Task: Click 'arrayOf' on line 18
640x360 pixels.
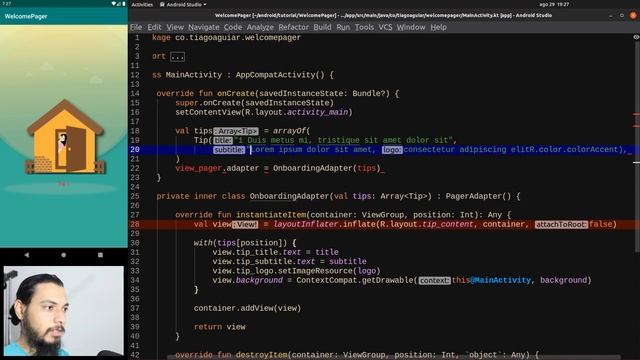Action: 289,131
